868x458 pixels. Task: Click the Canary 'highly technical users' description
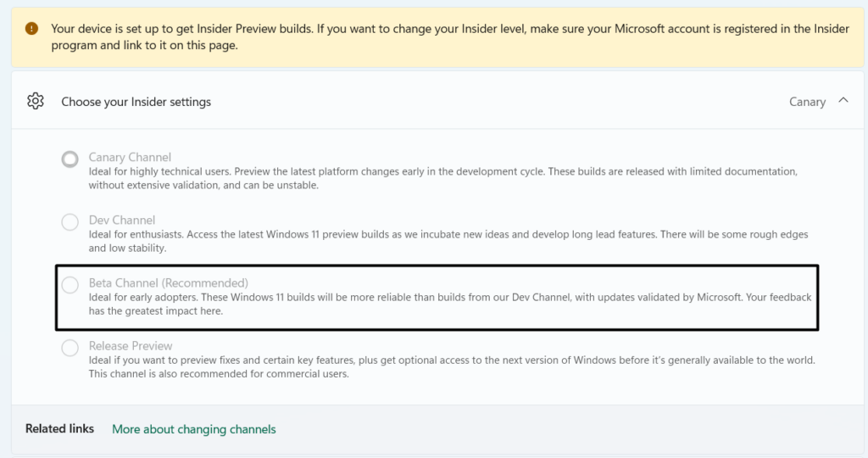(441, 178)
